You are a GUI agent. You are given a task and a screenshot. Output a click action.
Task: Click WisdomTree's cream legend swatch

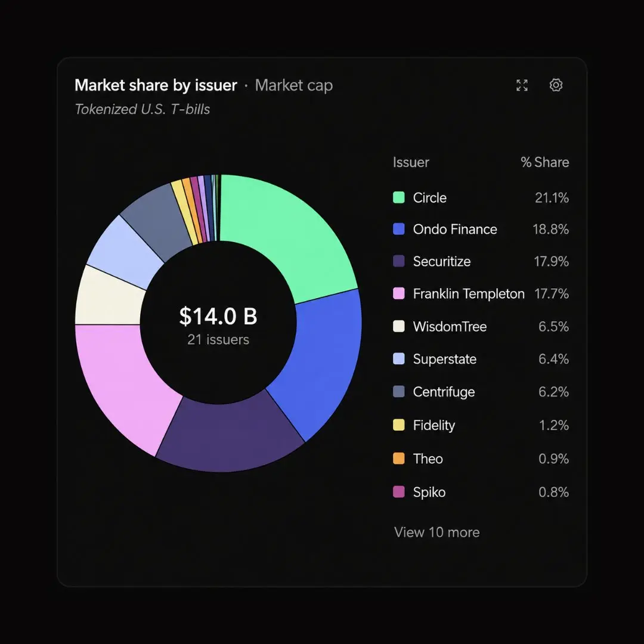(x=399, y=326)
